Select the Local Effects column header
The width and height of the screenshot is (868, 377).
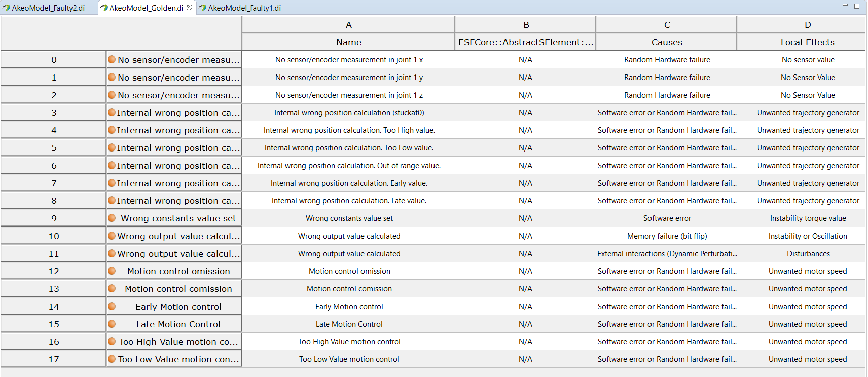(807, 42)
